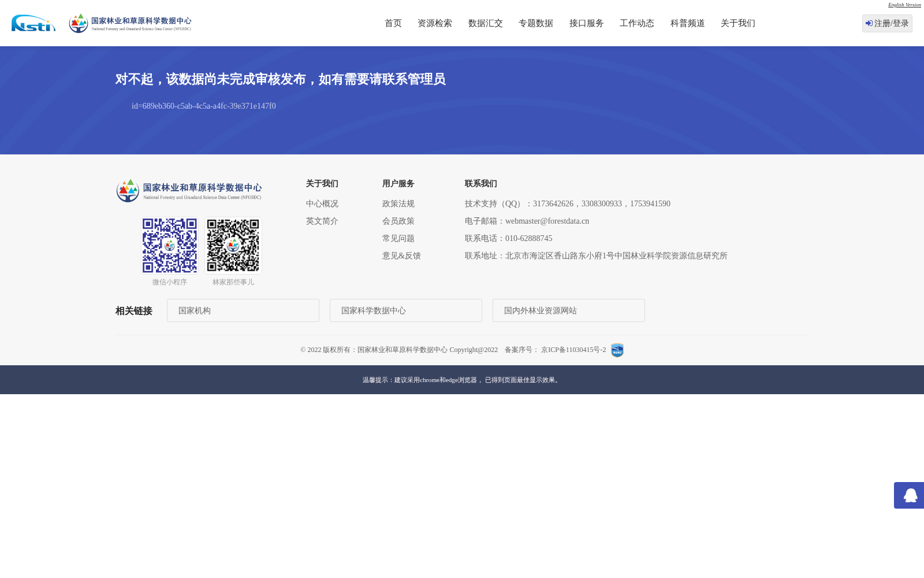Image resolution: width=924 pixels, height=578 pixels.
Task: Expand the 国内外林业资源网站 dropdown
Action: click(x=569, y=310)
